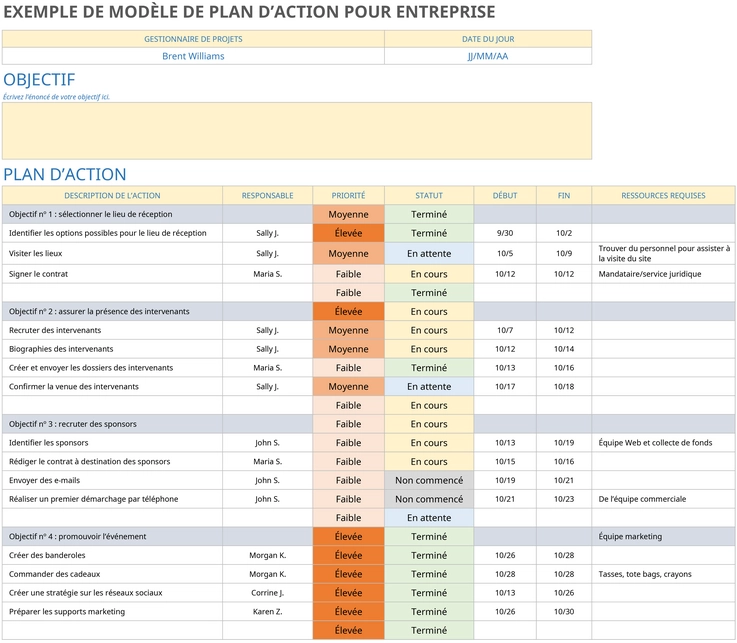The height and width of the screenshot is (643, 737).
Task: Click the PLAN D'ACTION section heading
Action: point(65,174)
